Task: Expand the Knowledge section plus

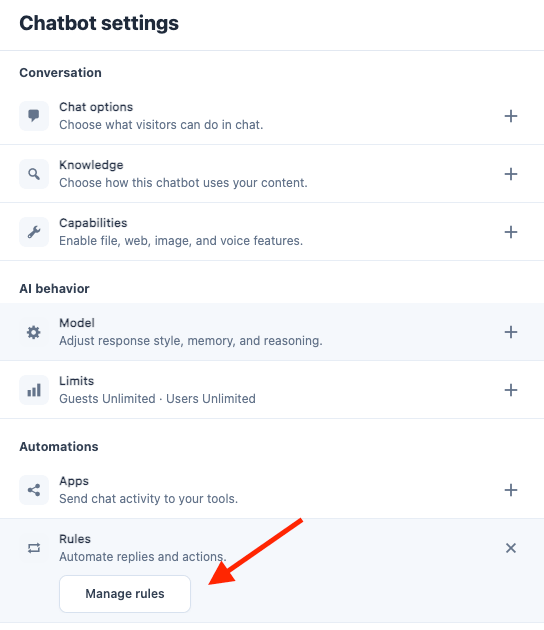Action: (511, 174)
